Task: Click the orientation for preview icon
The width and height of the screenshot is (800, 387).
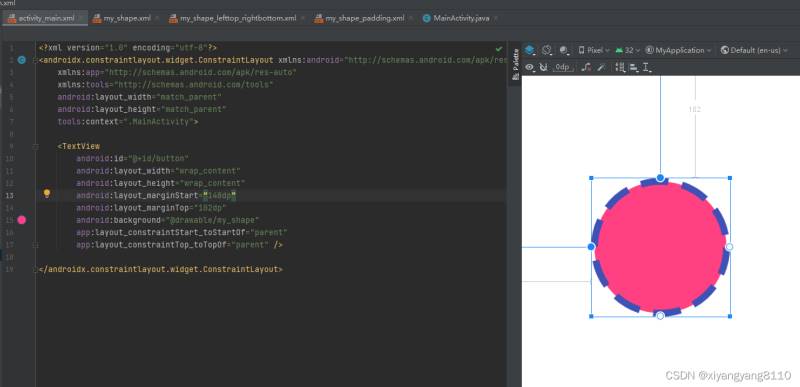Action: pyautogui.click(x=547, y=50)
